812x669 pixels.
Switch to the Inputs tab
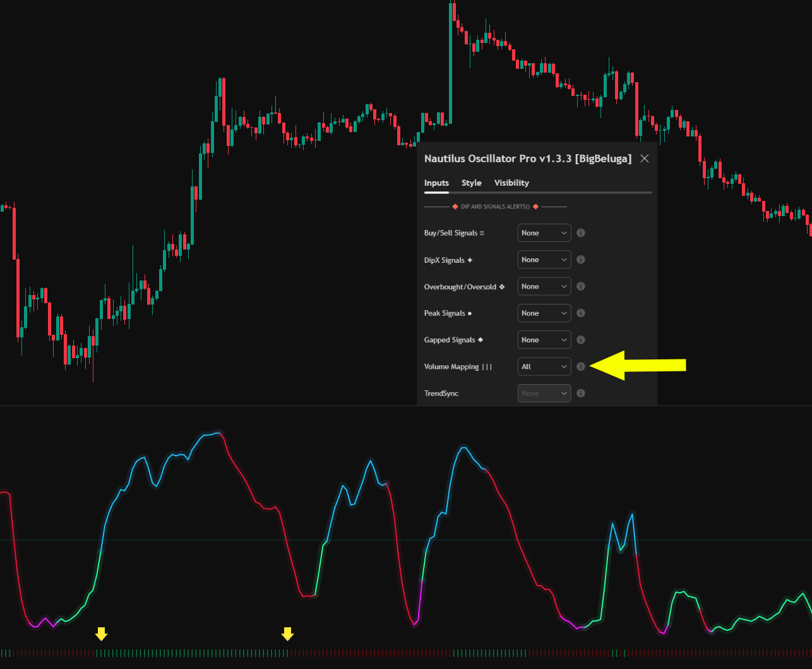pyautogui.click(x=436, y=183)
